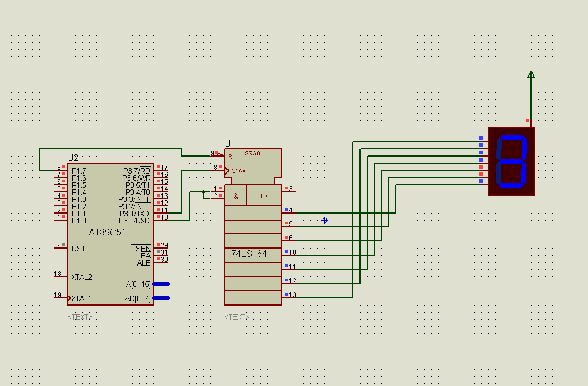Click the P3.3/INT1 pin label

(134, 199)
